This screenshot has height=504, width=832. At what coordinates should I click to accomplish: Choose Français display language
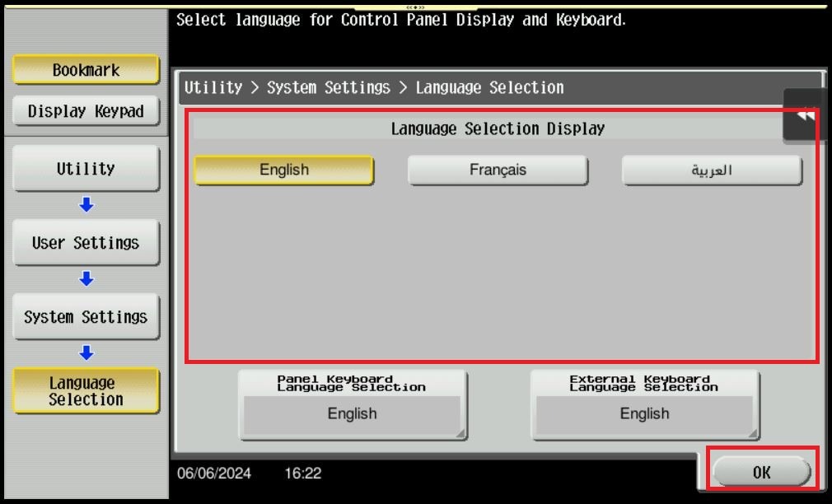coord(498,170)
